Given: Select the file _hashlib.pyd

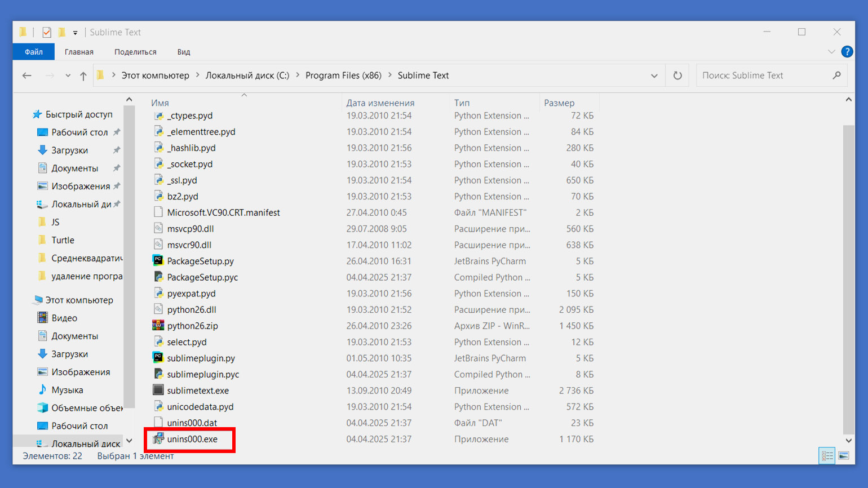Looking at the screenshot, I should [191, 148].
